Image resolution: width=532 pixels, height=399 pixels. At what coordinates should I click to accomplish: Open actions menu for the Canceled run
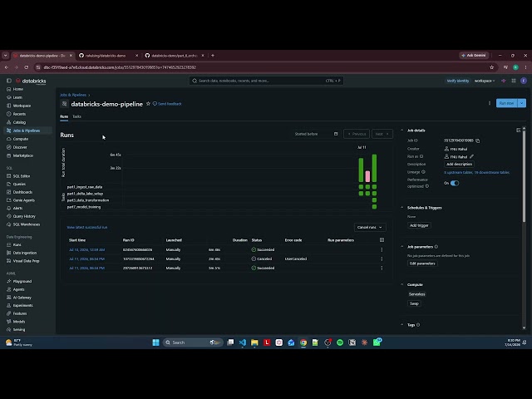(x=382, y=259)
